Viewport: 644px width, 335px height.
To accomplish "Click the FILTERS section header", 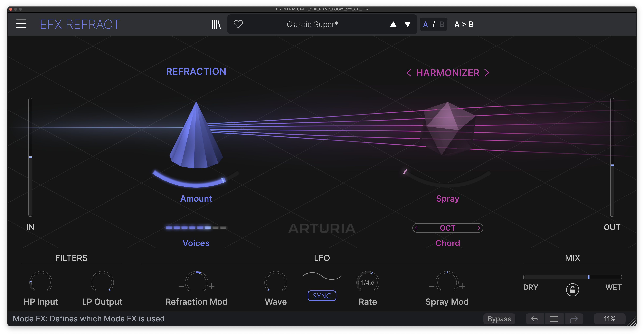I will pos(71,258).
